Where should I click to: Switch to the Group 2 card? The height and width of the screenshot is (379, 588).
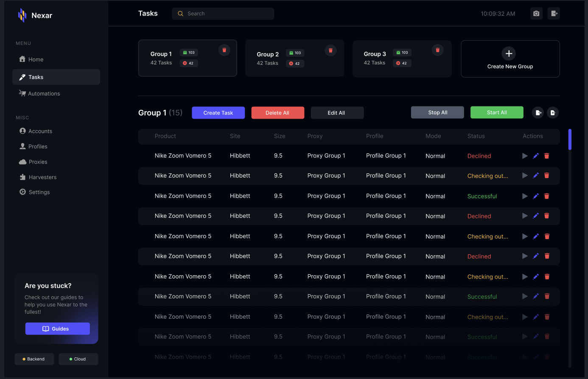(294, 59)
